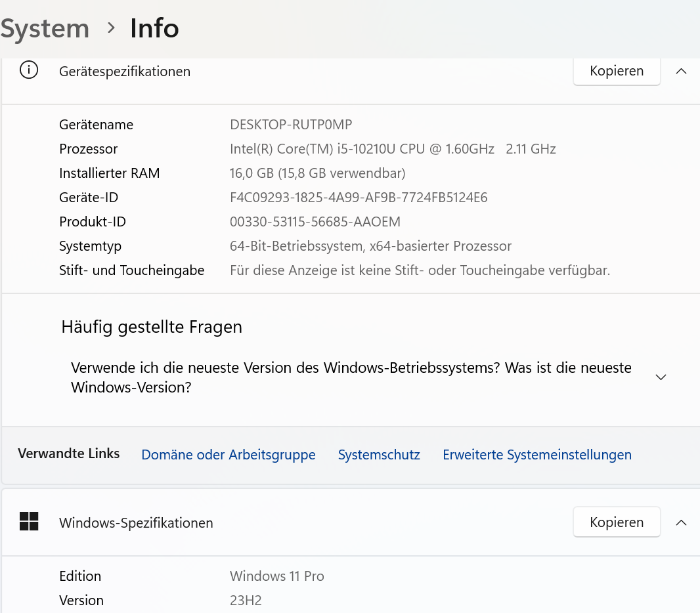
Task: Click the Häufig gestellte Fragen heading
Action: point(152,327)
